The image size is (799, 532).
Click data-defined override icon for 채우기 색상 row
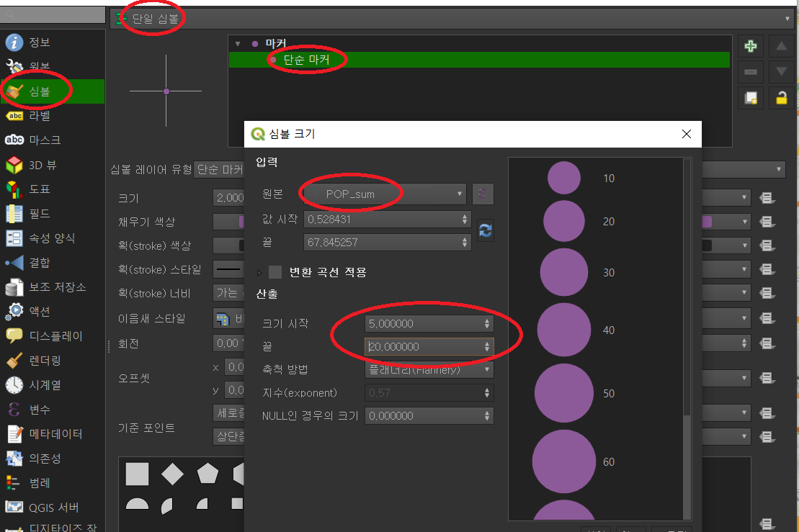tap(767, 222)
